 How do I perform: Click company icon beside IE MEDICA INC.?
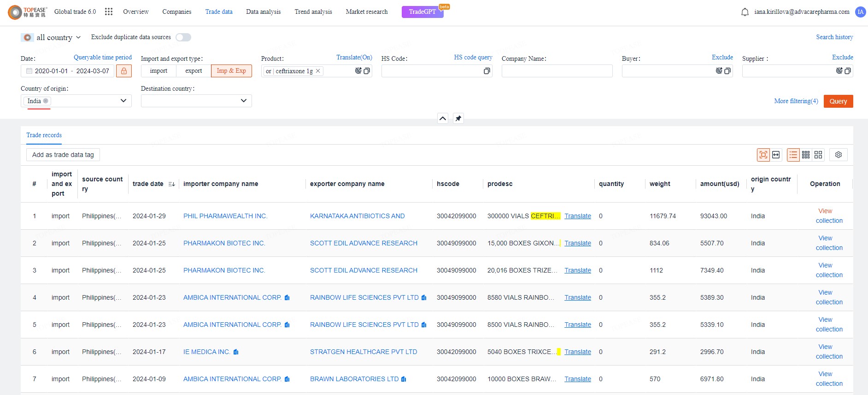tap(236, 352)
